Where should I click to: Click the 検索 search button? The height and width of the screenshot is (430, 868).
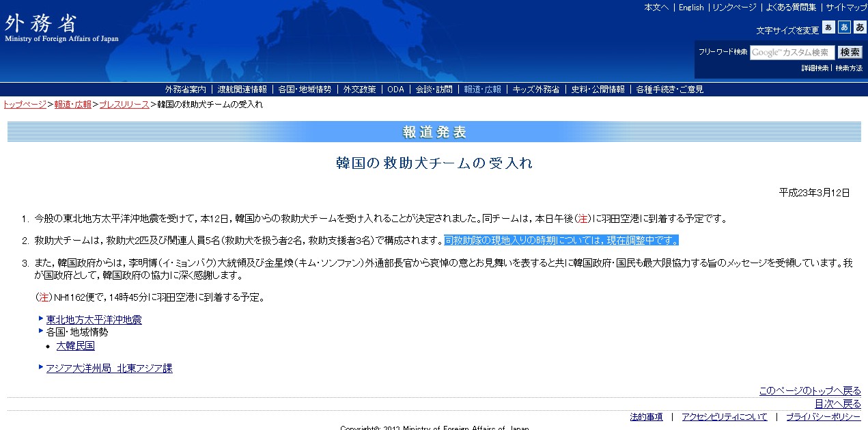[x=850, y=53]
